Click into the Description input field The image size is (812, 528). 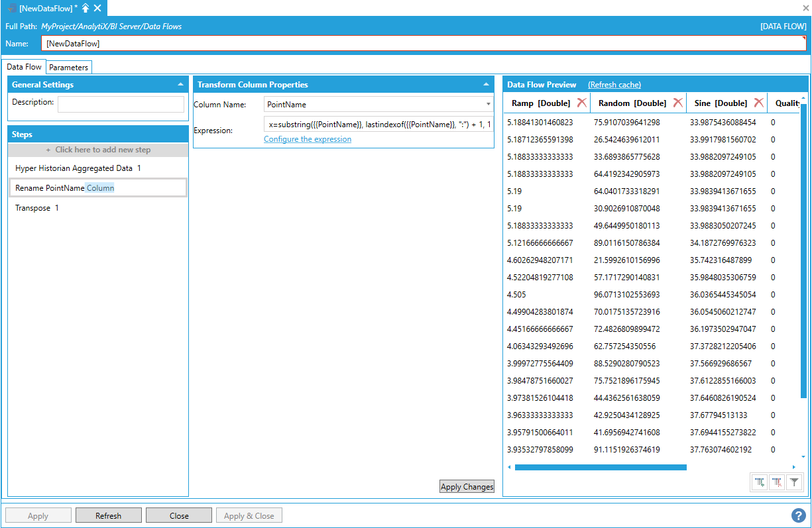(x=121, y=104)
